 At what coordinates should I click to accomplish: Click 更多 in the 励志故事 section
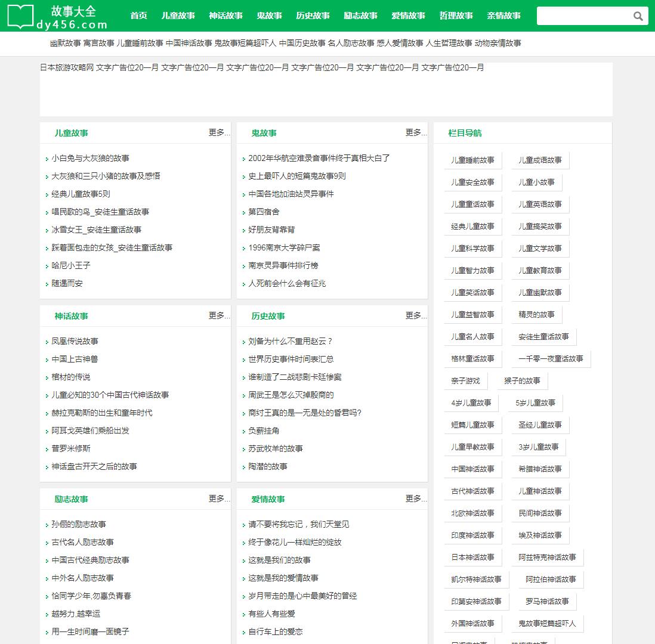pos(220,499)
